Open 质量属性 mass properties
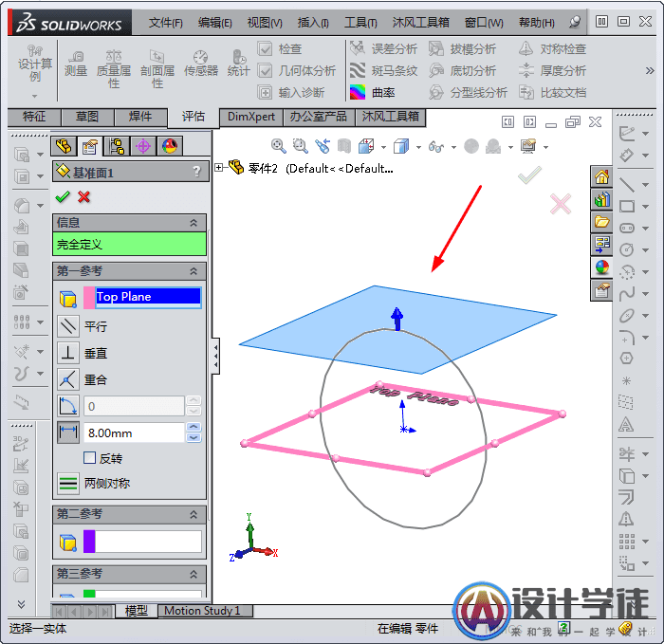 (114, 68)
